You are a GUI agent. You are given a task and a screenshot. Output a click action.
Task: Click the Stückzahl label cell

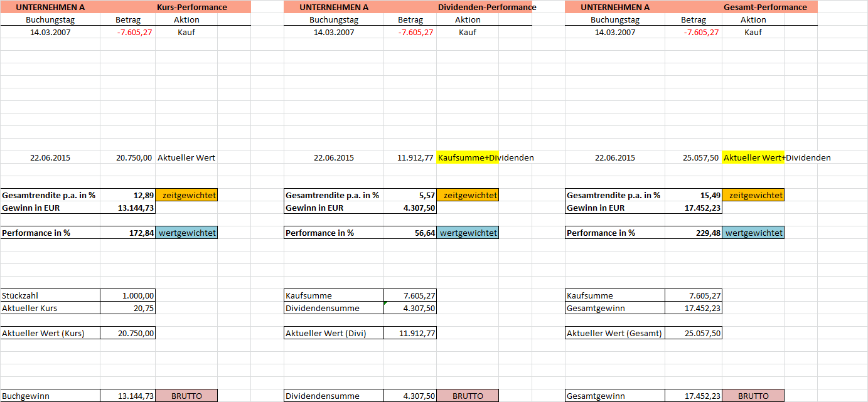[50, 295]
